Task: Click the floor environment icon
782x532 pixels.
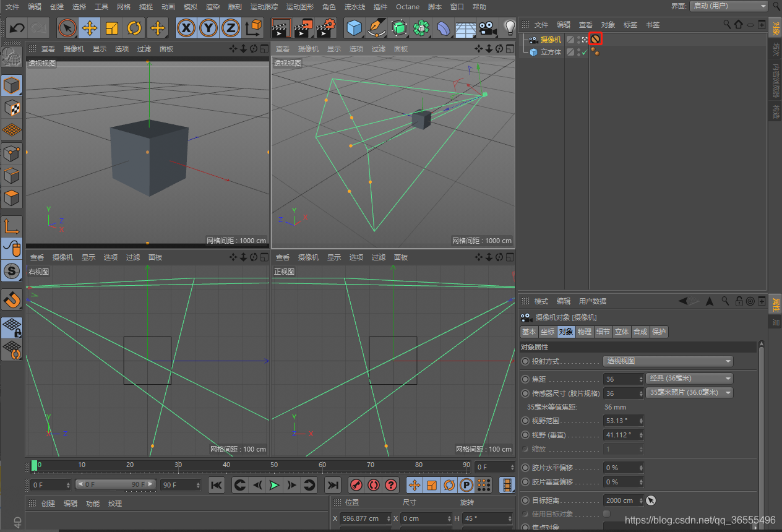Action: tap(466, 28)
